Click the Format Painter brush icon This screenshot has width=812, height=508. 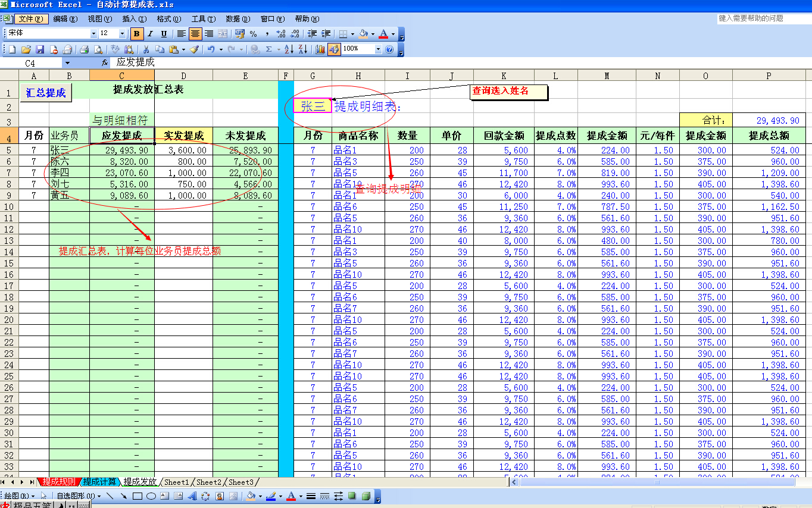(195, 49)
